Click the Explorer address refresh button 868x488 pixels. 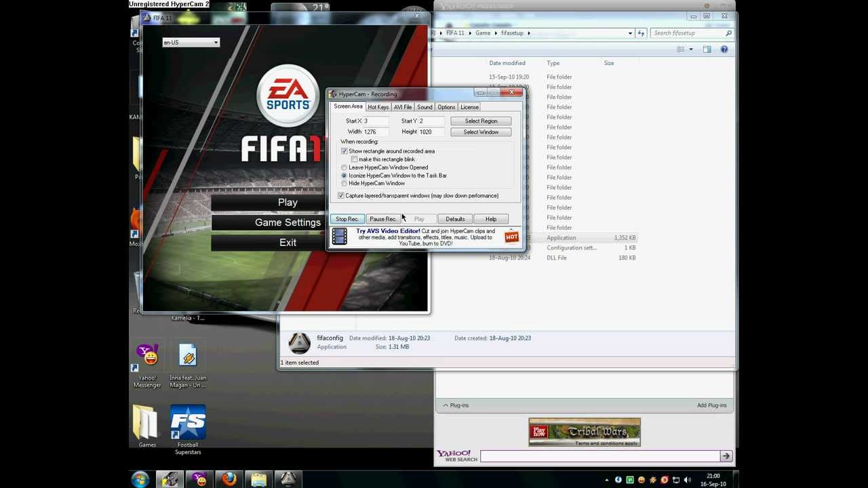click(642, 33)
